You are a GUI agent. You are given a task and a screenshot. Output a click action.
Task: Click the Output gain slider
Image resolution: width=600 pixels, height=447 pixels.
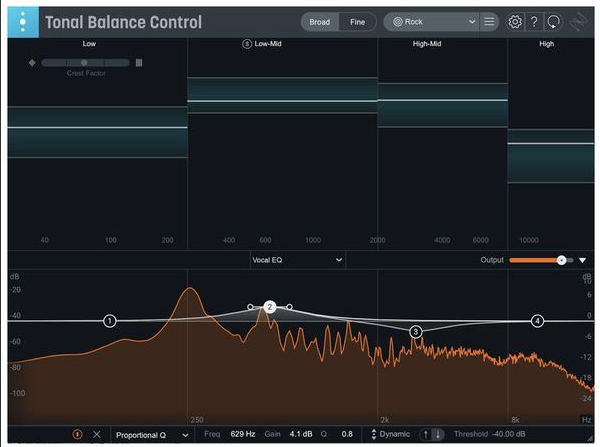(541, 260)
